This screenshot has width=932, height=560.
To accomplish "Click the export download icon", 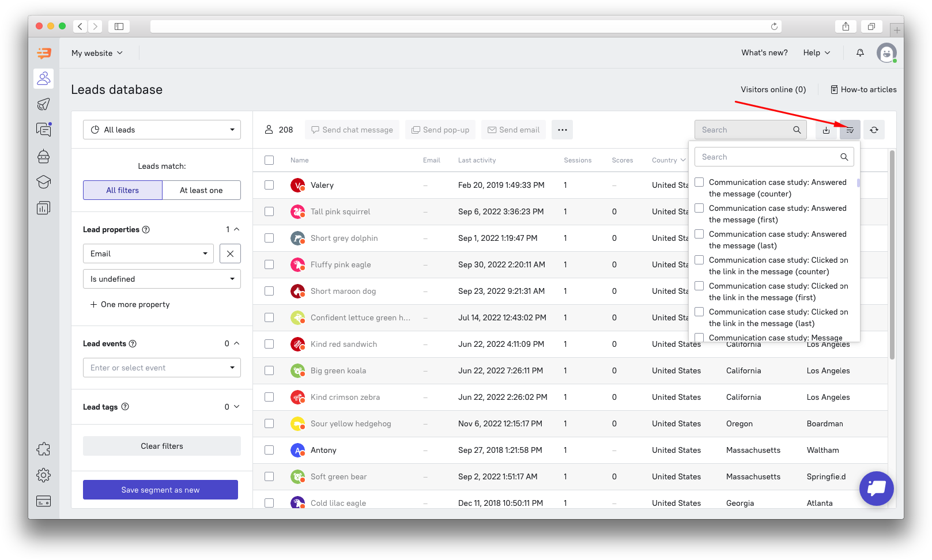I will click(x=826, y=130).
